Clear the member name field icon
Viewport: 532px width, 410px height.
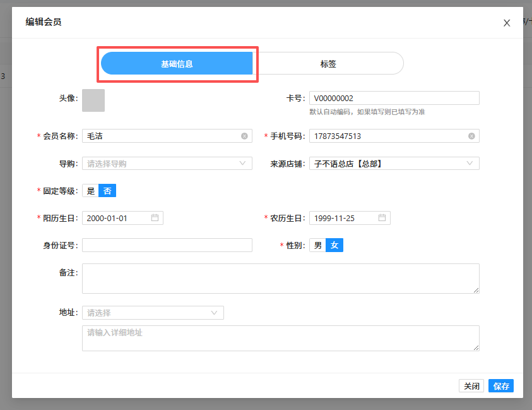coord(244,136)
